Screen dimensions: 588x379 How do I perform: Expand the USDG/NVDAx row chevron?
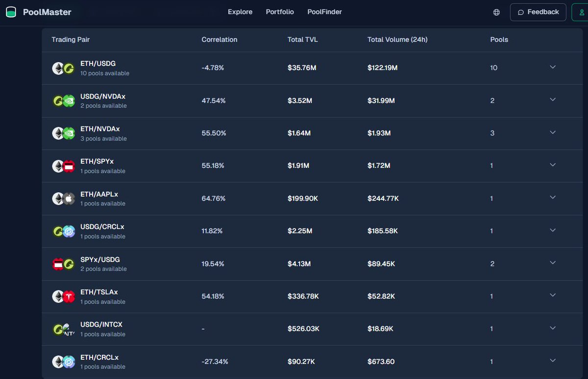(553, 100)
